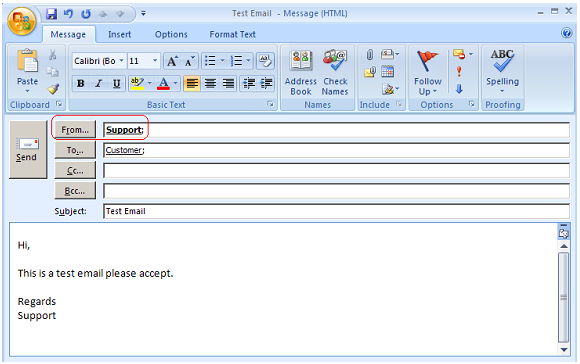Attach an Outlook item to the message
Screen dimensions: 580x364
tap(370, 72)
